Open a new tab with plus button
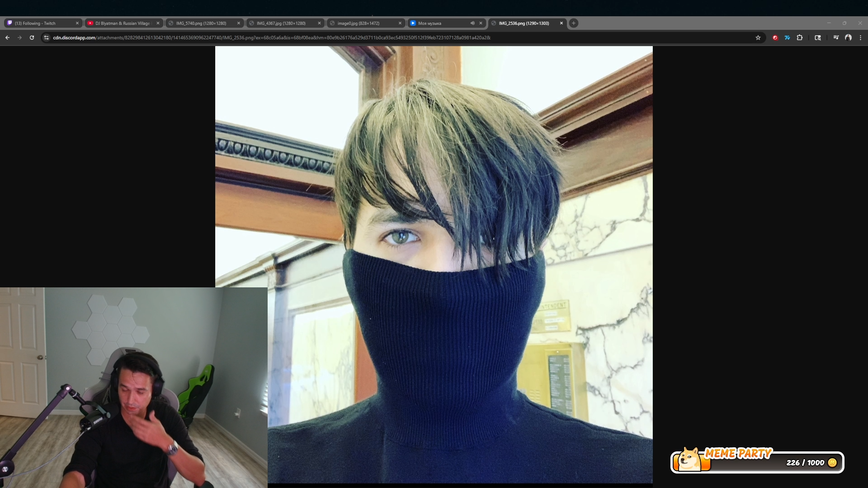Image resolution: width=868 pixels, height=488 pixels. (x=573, y=23)
